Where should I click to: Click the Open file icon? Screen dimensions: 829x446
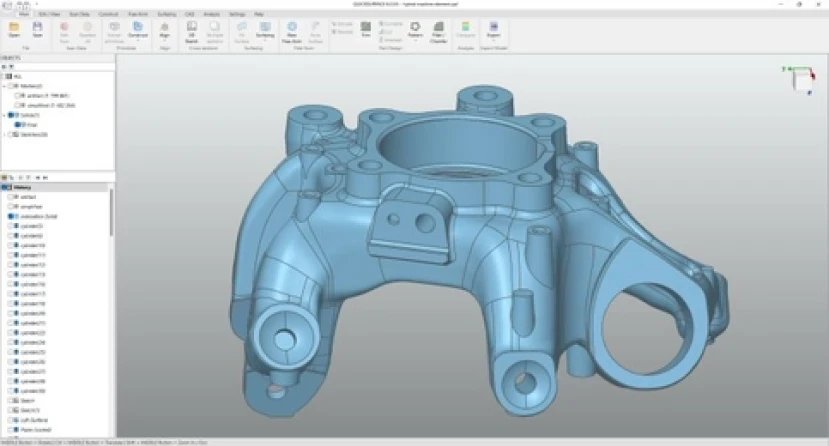coord(14,30)
